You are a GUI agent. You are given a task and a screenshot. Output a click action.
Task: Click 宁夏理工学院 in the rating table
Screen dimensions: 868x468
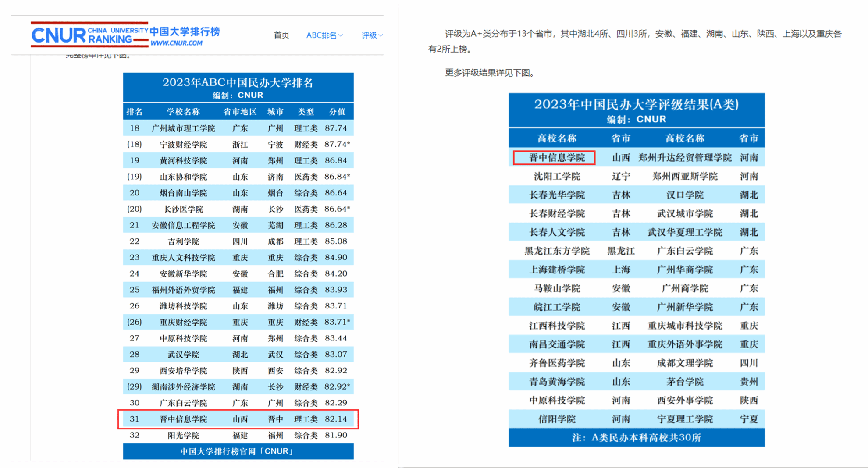coord(685,419)
